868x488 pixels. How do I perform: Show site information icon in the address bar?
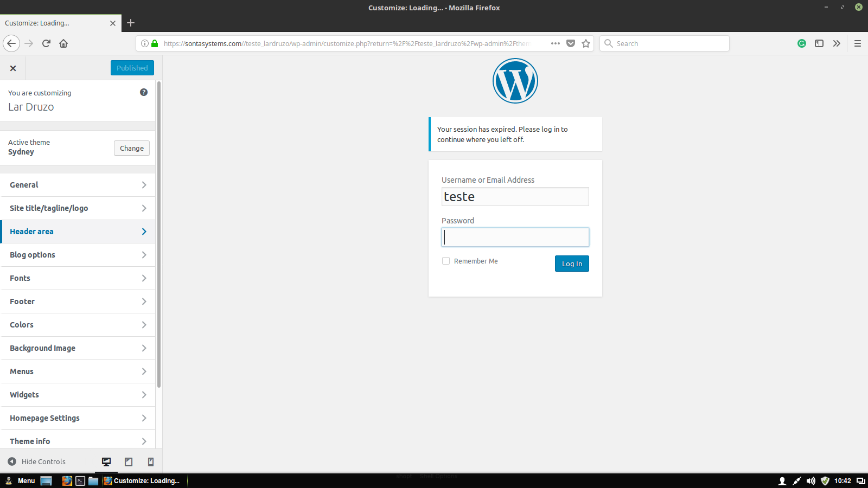(x=145, y=43)
